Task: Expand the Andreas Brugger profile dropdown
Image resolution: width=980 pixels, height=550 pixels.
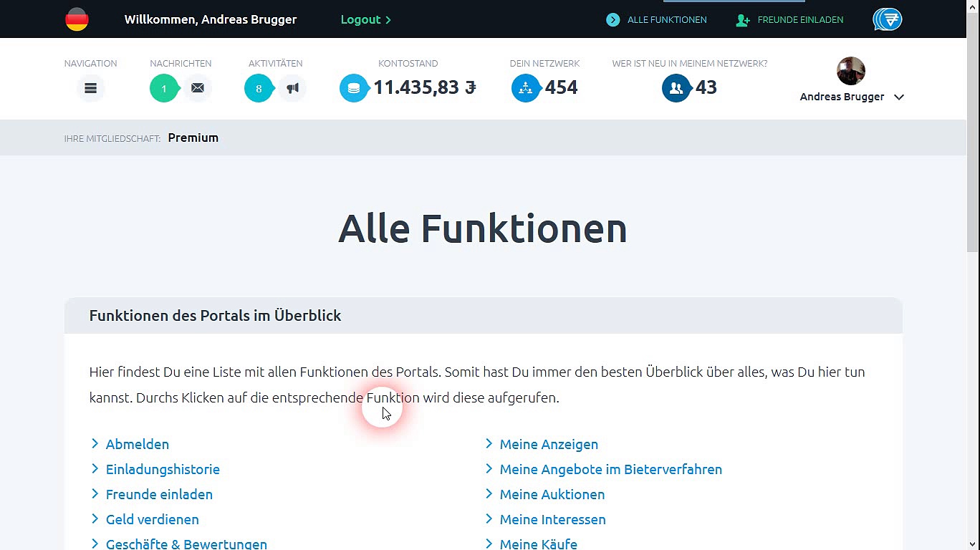Action: point(898,97)
